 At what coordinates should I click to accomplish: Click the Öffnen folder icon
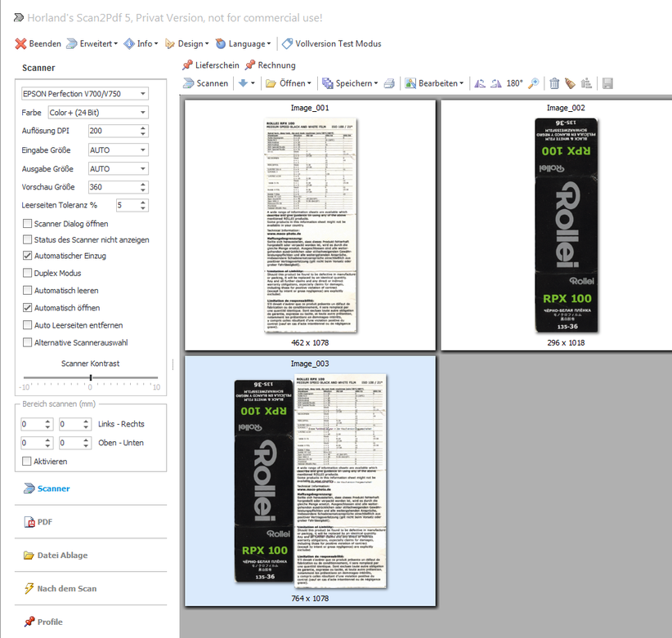point(271,83)
